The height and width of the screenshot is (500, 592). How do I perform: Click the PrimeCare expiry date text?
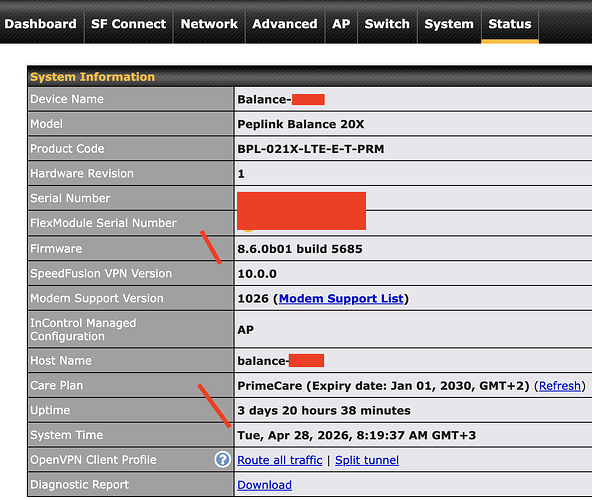[383, 386]
